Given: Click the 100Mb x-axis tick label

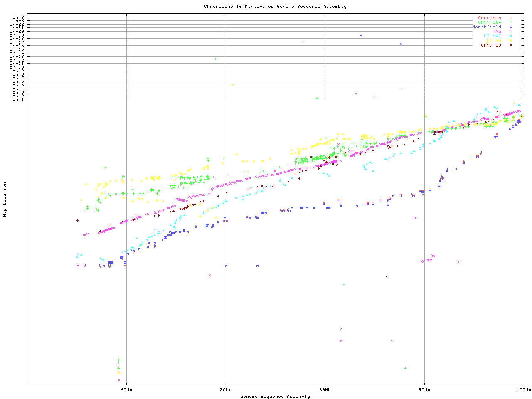Looking at the screenshot, I should (523, 390).
